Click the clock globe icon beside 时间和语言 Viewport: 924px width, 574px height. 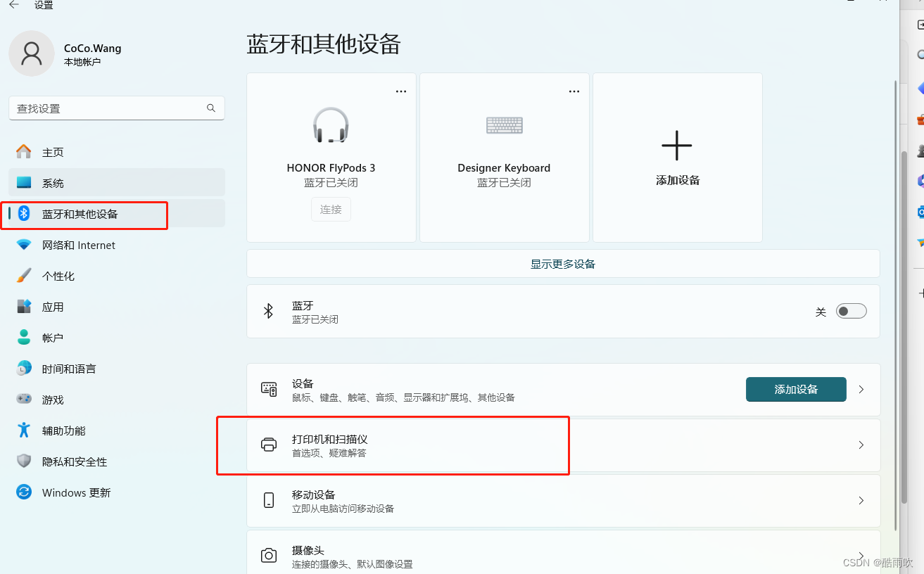[x=24, y=368]
